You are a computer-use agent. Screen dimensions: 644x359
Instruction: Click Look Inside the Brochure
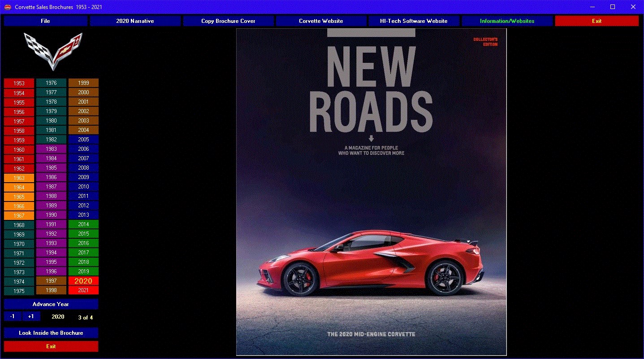pos(51,333)
